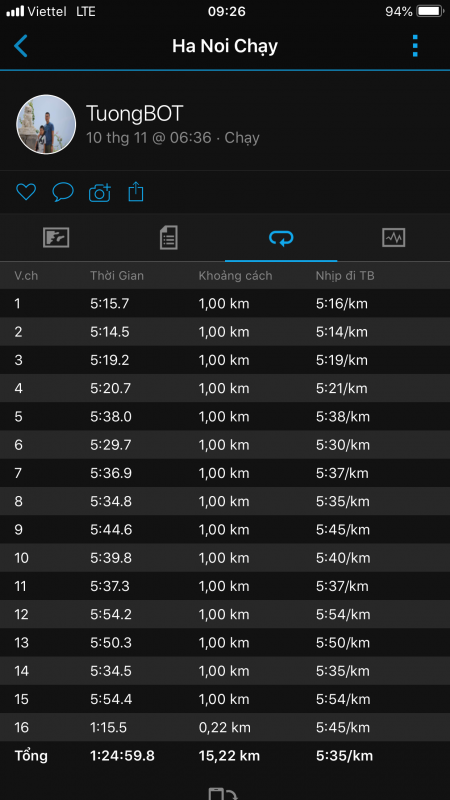The width and height of the screenshot is (450, 800).
Task: Switch to the map overview tab
Action: (x=56, y=238)
